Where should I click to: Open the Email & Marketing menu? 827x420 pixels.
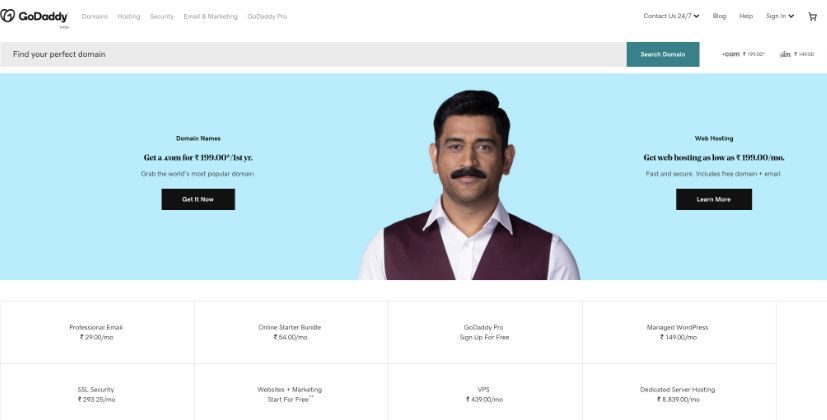tap(210, 17)
